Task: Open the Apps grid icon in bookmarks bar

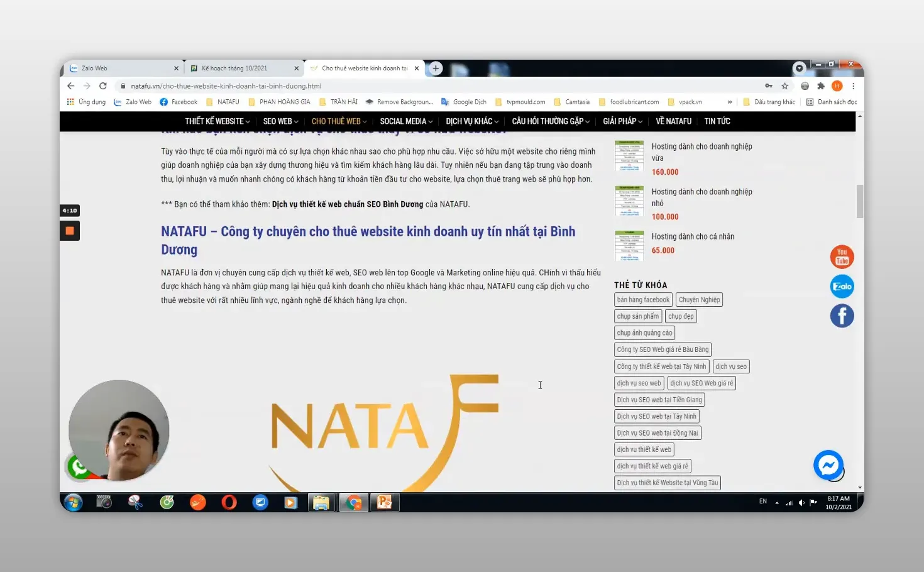Action: (x=70, y=102)
